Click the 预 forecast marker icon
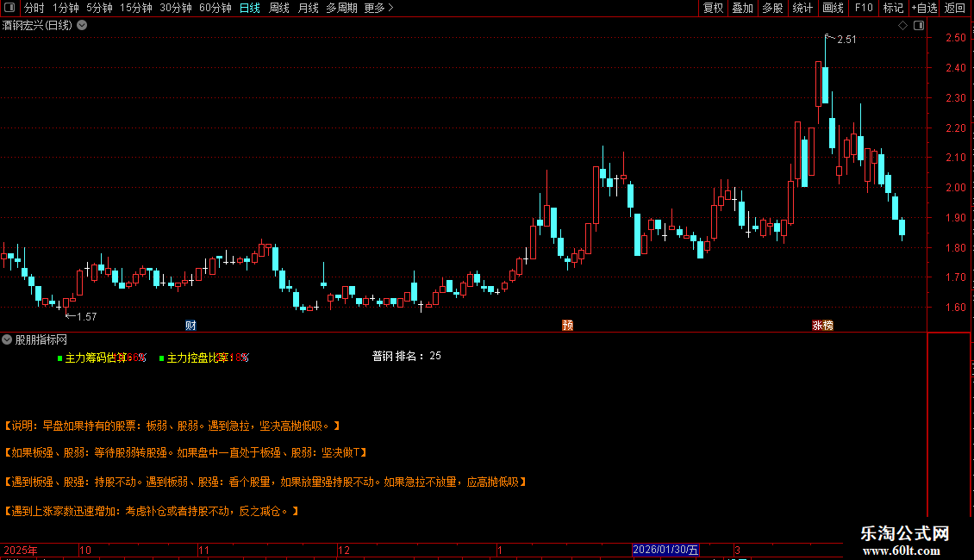Viewport: 974px width, 560px height. point(567,326)
